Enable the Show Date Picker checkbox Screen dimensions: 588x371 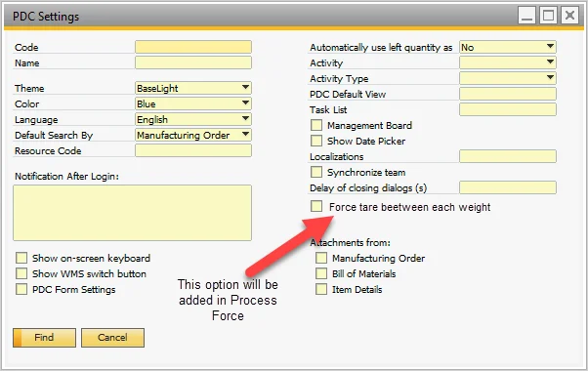(316, 141)
